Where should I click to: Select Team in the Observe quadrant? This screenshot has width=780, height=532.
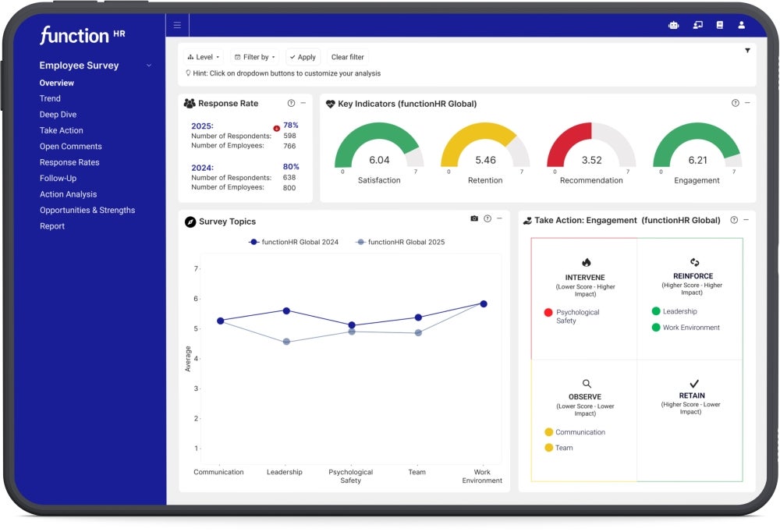coord(558,448)
